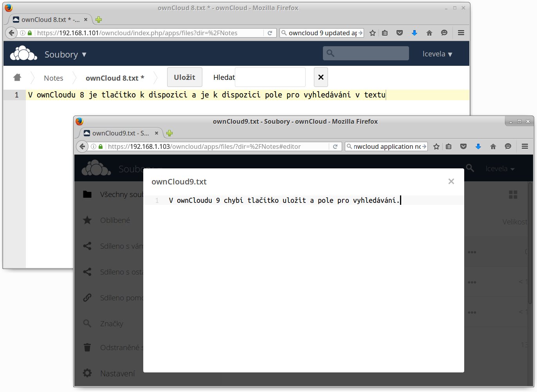Show bookmarks list icon in ownCloud9 Firefox window

(x=449, y=146)
